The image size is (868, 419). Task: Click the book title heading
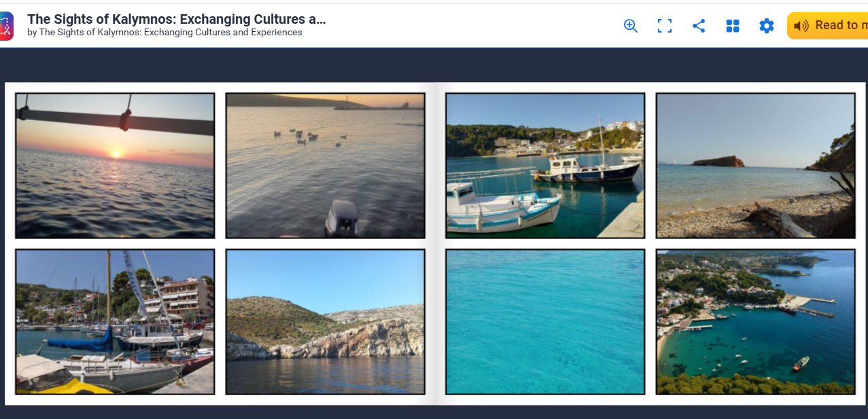click(x=177, y=19)
